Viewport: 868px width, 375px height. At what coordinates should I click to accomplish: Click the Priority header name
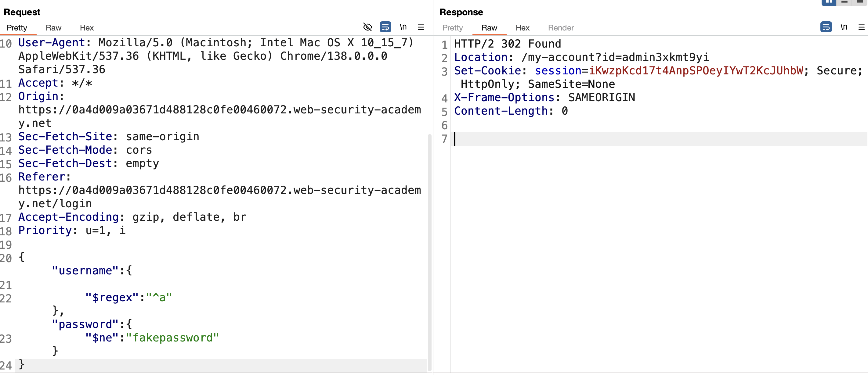click(45, 230)
